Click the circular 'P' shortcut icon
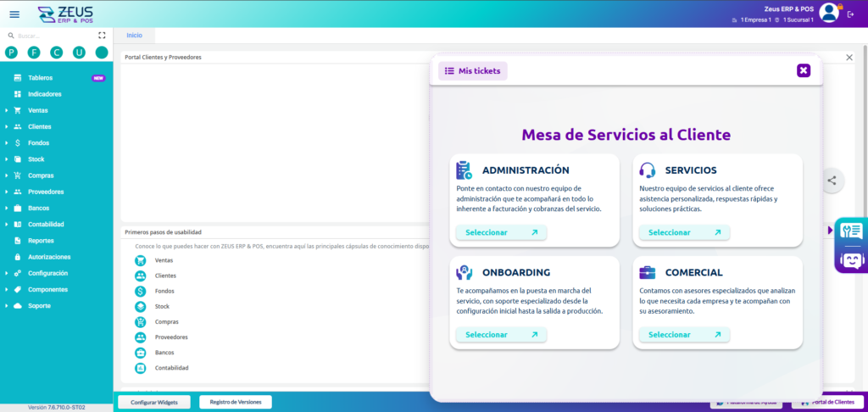The image size is (868, 412). pos(11,53)
